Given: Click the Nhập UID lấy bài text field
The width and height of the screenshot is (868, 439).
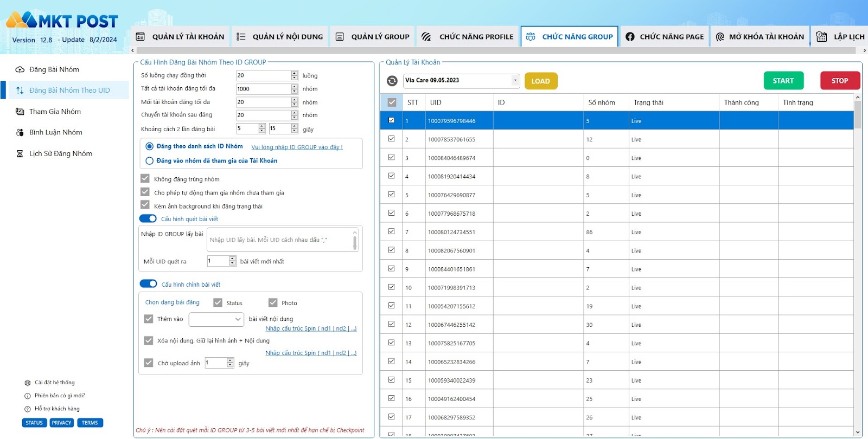Looking at the screenshot, I should tap(283, 240).
